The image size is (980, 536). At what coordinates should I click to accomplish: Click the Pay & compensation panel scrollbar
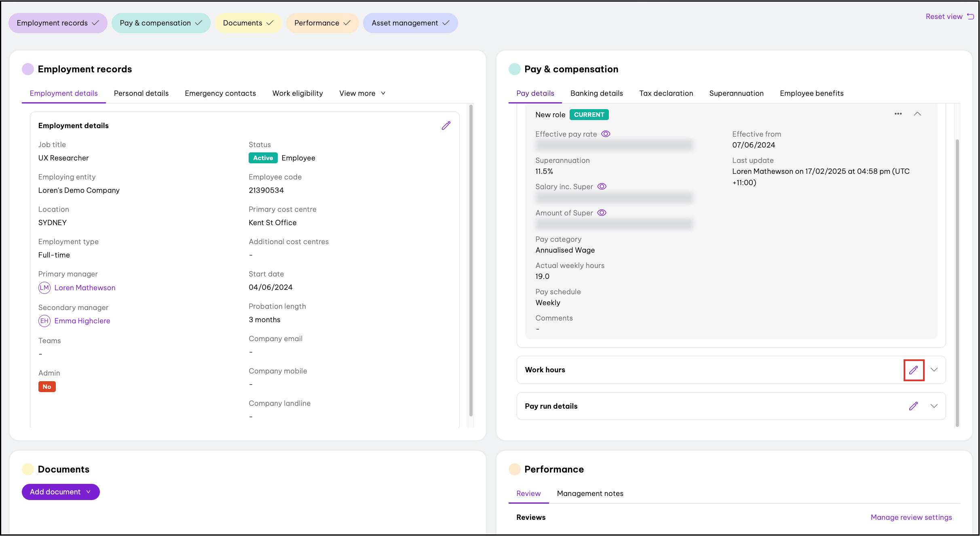click(x=957, y=283)
